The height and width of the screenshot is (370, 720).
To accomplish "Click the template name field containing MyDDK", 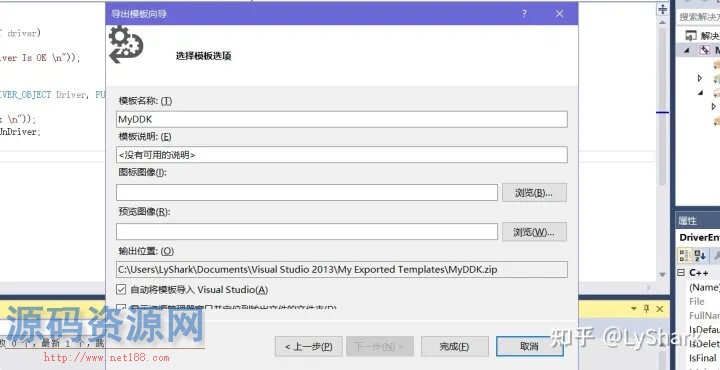I will (342, 119).
